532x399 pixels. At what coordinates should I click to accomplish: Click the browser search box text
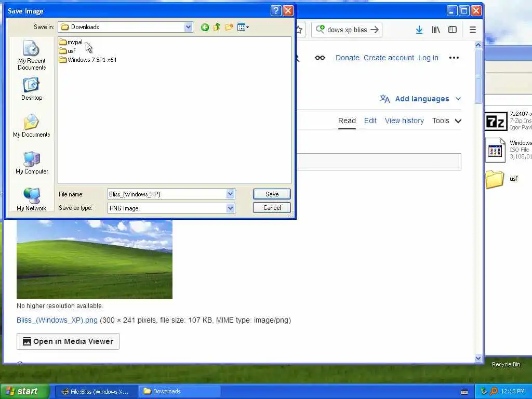pos(347,30)
